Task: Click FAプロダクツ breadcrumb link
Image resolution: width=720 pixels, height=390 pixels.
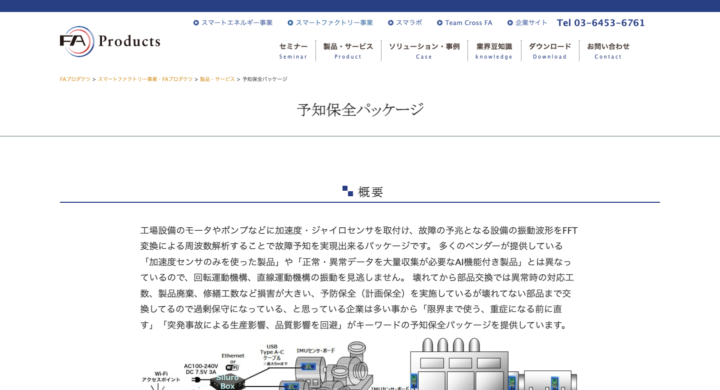Action: [75, 79]
